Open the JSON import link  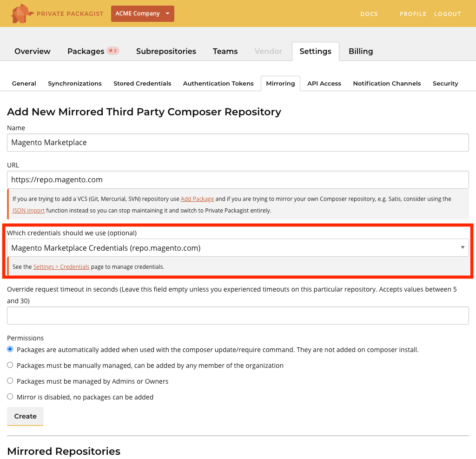(28, 211)
